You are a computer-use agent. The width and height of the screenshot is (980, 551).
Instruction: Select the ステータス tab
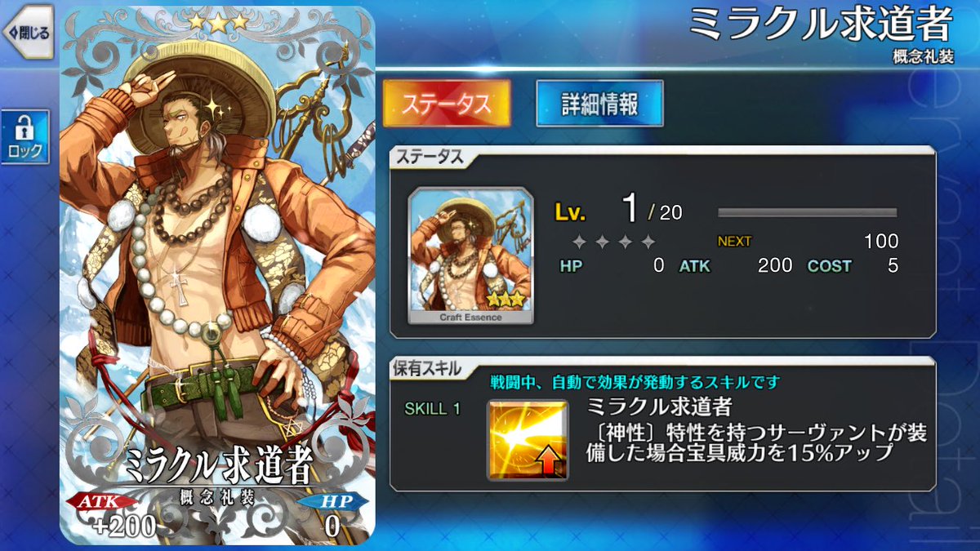tap(447, 103)
